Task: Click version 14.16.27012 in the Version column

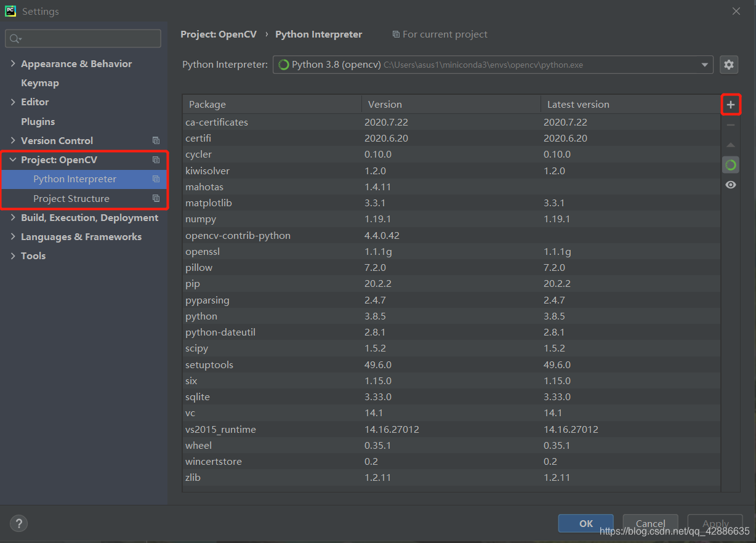Action: (x=392, y=430)
